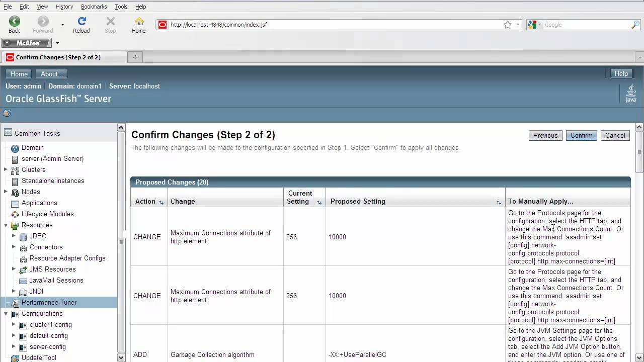Click the Previous button
The height and width of the screenshot is (362, 644).
point(545,135)
